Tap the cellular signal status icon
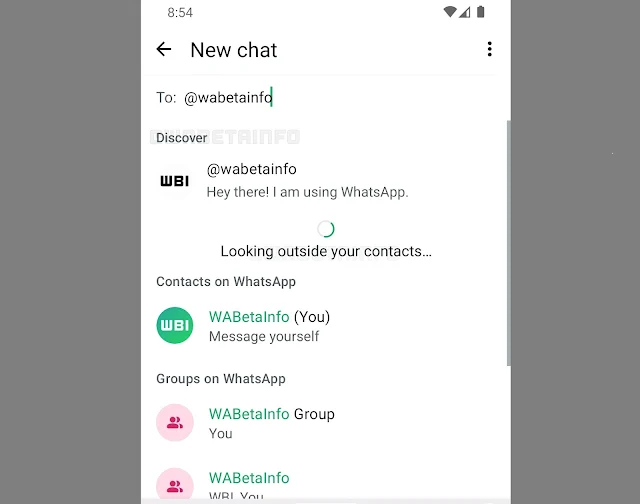This screenshot has height=504, width=640. point(464,13)
